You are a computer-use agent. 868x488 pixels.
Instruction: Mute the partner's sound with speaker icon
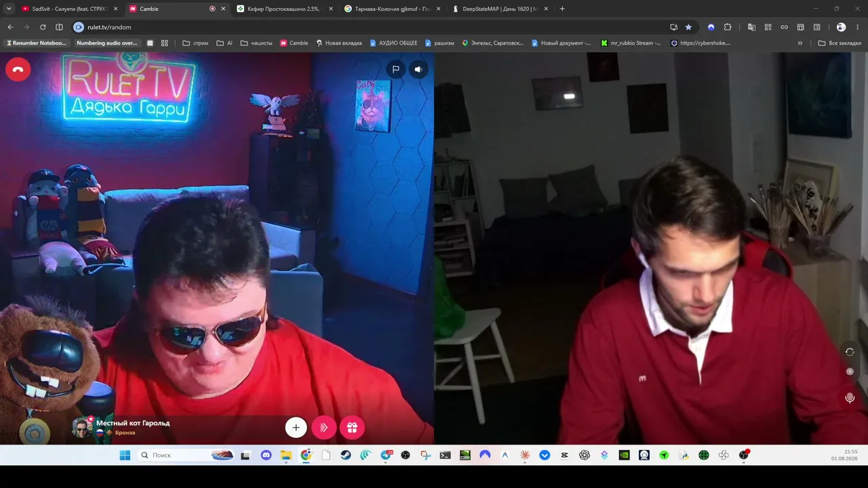click(418, 69)
